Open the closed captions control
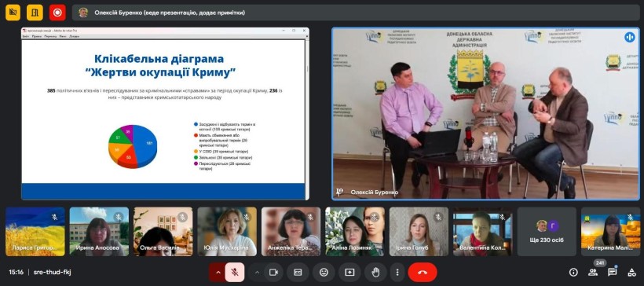The width and height of the screenshot is (644, 286). (298, 273)
